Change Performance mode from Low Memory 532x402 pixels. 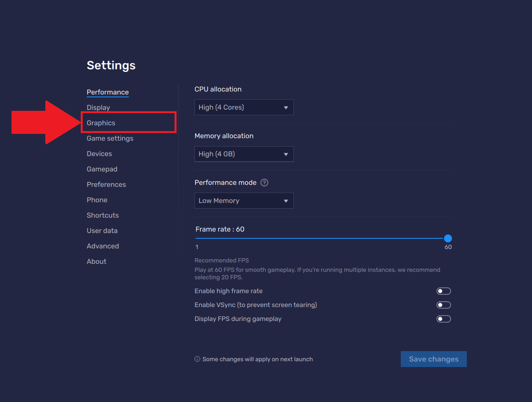(x=244, y=201)
